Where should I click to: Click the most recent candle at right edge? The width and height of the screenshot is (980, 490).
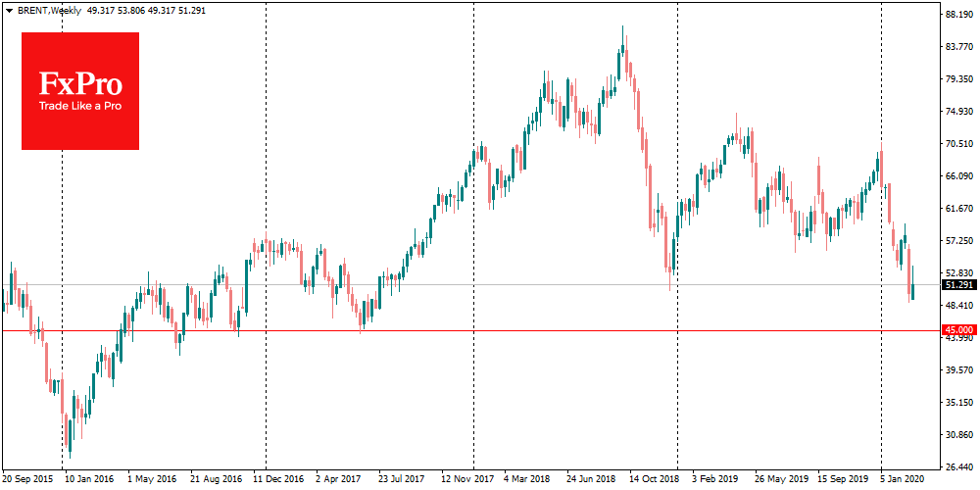[912, 291]
